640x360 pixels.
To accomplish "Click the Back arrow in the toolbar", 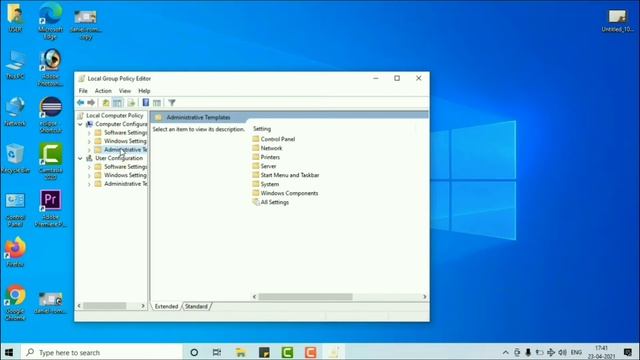I will coord(80,102).
